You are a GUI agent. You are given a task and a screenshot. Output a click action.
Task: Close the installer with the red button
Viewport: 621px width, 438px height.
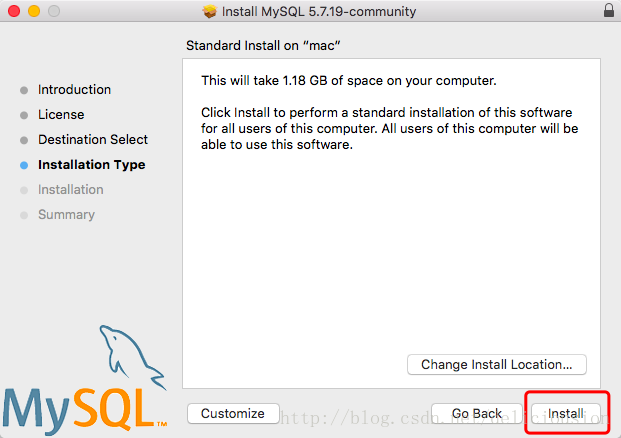[14, 11]
